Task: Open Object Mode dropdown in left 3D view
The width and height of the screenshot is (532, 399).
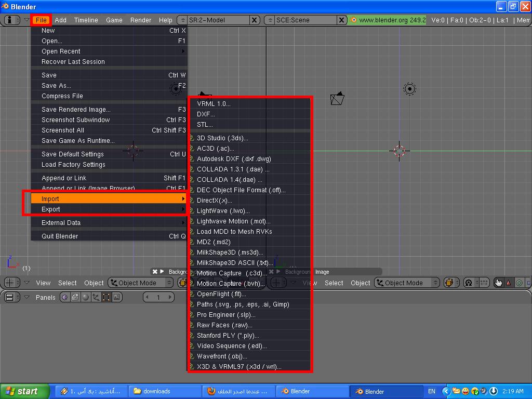Action: [140, 283]
